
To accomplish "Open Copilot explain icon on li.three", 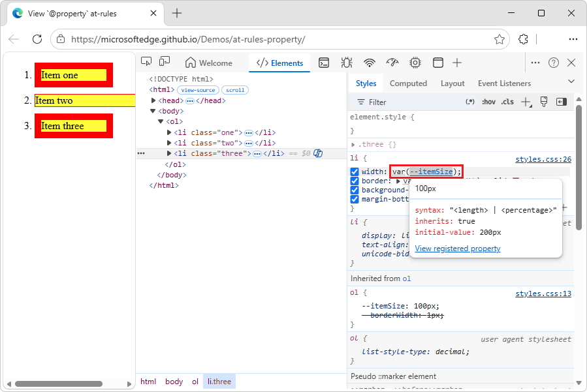I will 318,153.
